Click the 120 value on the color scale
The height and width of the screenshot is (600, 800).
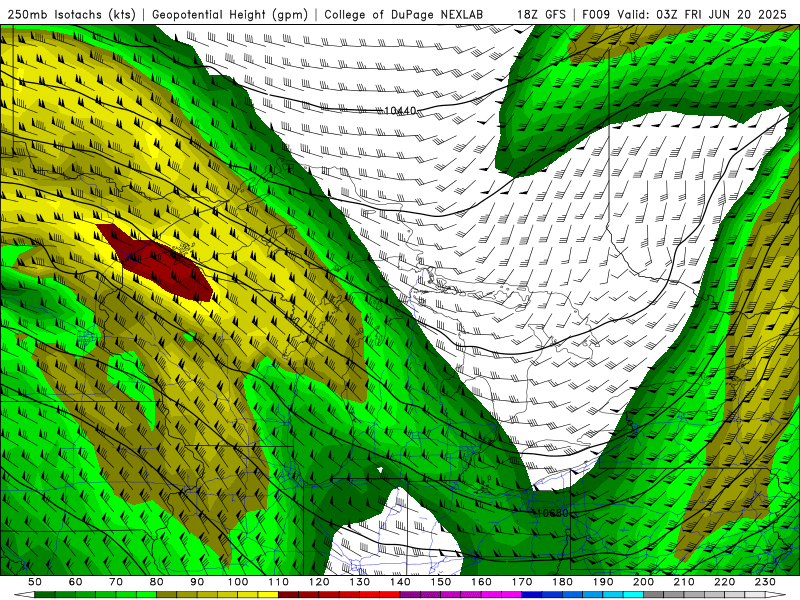coord(319,582)
